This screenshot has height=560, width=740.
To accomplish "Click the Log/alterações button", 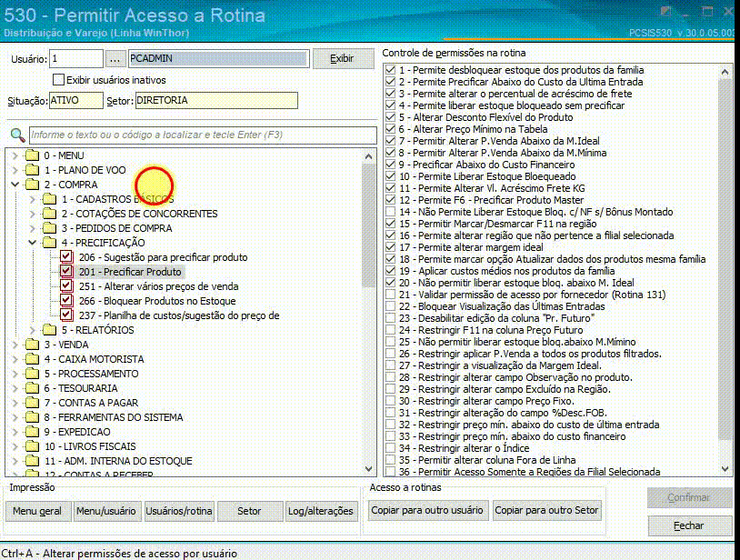I will click(321, 511).
